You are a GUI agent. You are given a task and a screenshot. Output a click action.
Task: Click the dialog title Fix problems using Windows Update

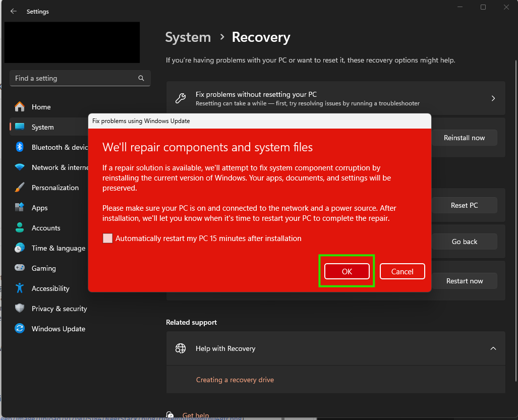pos(141,121)
